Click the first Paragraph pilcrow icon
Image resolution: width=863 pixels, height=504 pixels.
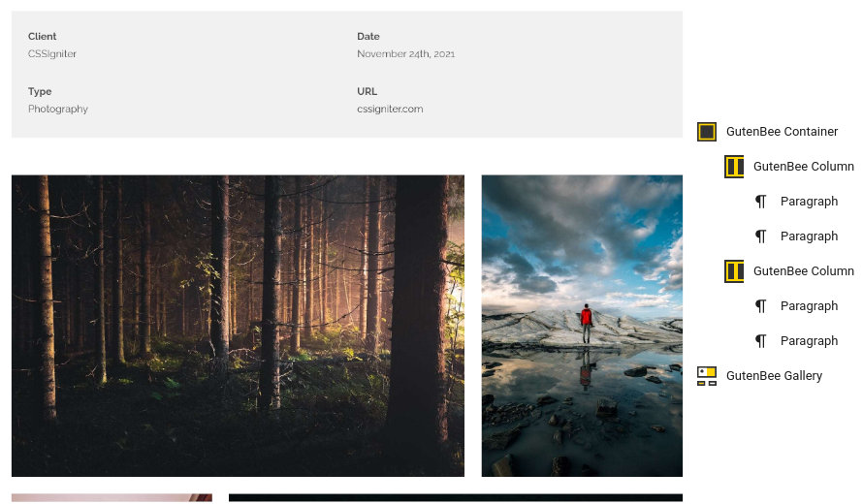click(x=760, y=202)
